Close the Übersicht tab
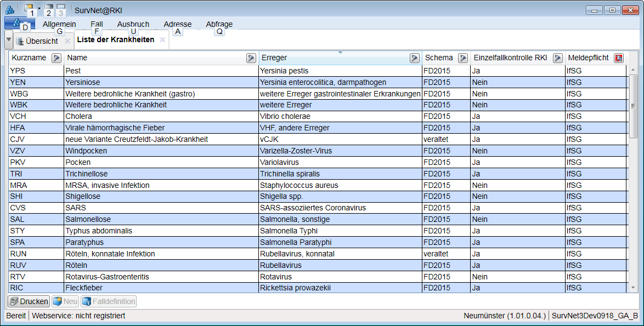The width and height of the screenshot is (644, 326). pos(68,41)
